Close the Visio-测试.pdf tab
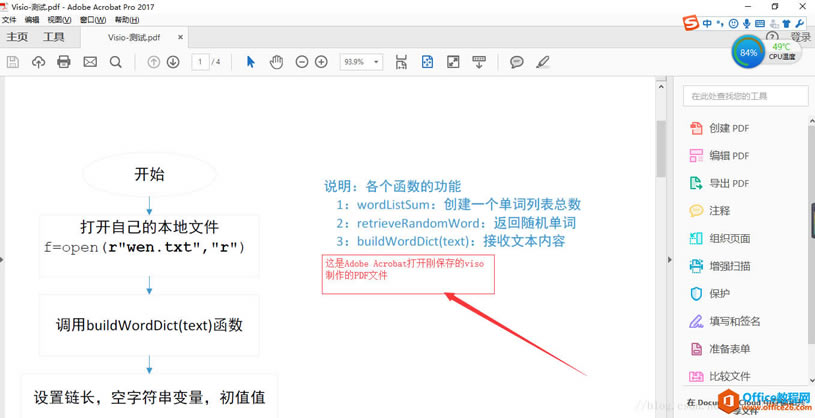The image size is (815, 418). point(180,37)
